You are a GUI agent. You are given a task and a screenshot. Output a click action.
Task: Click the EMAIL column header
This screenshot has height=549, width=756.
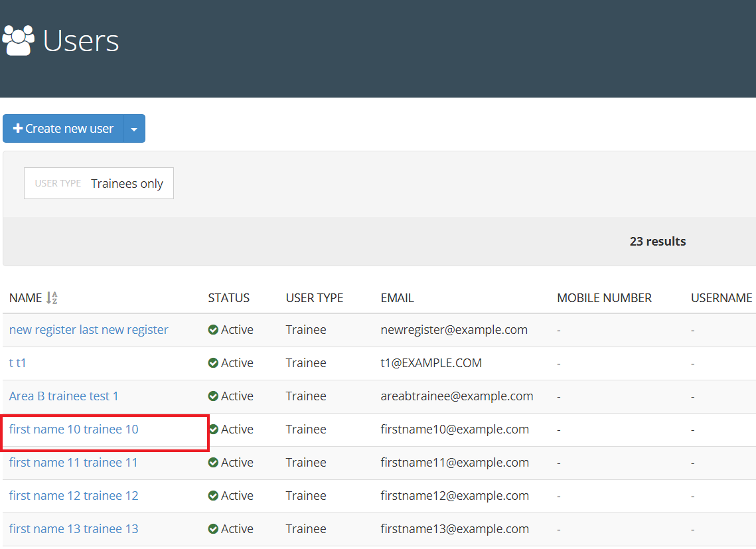pos(398,297)
